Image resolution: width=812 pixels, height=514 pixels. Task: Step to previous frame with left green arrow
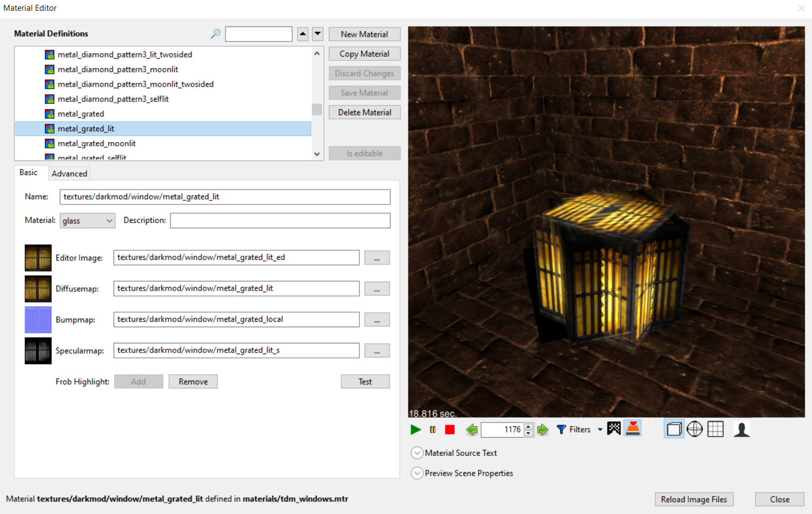point(472,429)
